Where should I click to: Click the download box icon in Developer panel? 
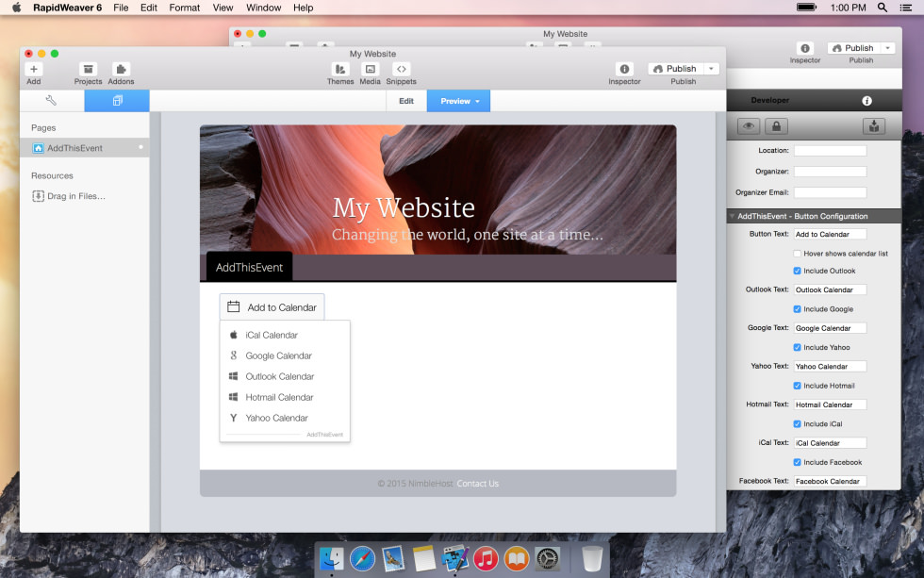(x=874, y=126)
